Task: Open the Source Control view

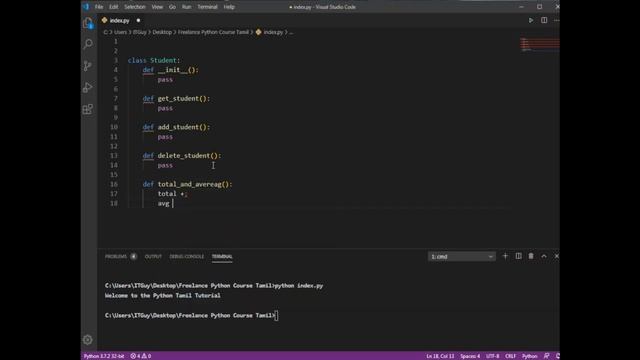Action: pos(88,66)
